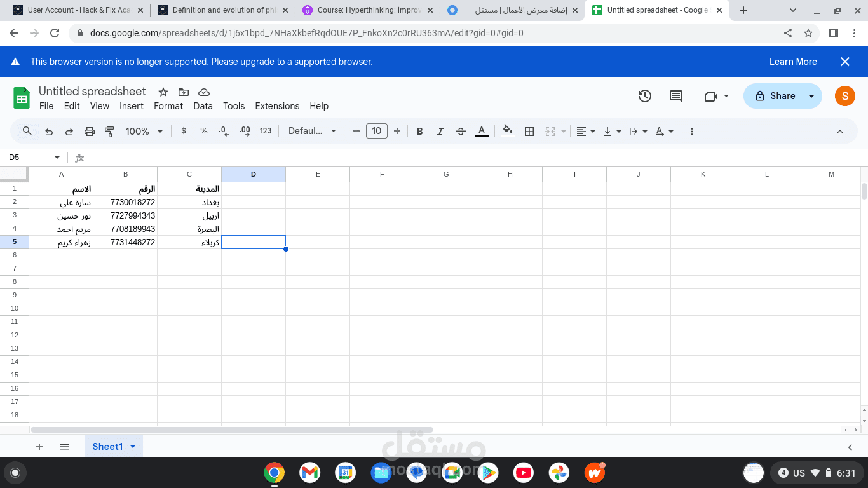Open the all sheets list

click(65, 447)
